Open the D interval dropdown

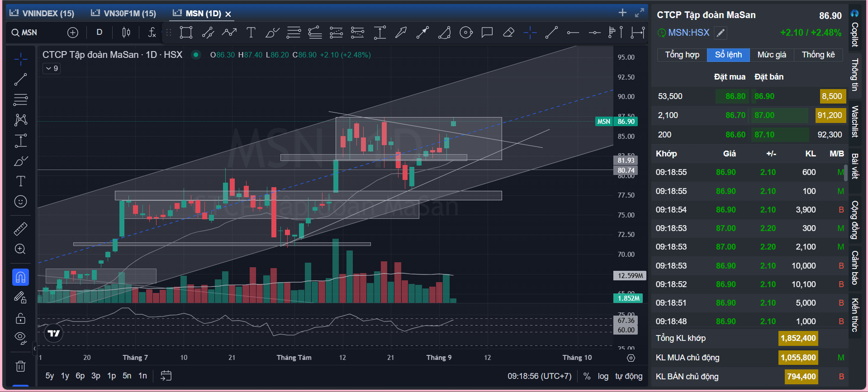click(100, 33)
